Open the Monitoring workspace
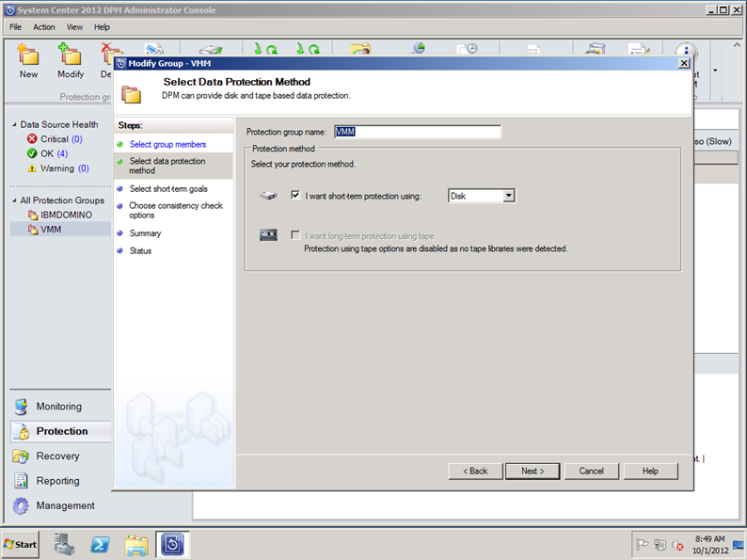 [58, 407]
